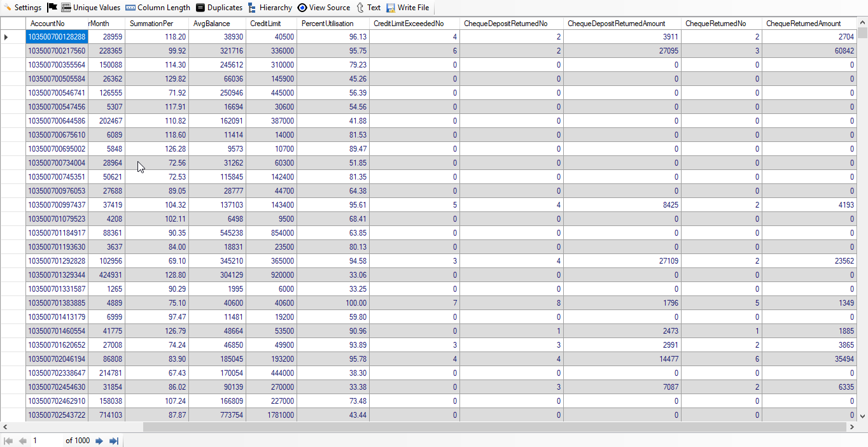Click View Source in the toolbar
This screenshot has height=447, width=868.
pyautogui.click(x=323, y=8)
